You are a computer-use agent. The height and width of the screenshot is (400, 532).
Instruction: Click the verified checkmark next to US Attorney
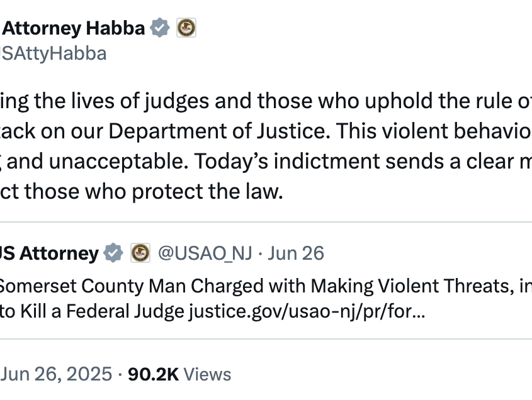tap(113, 253)
